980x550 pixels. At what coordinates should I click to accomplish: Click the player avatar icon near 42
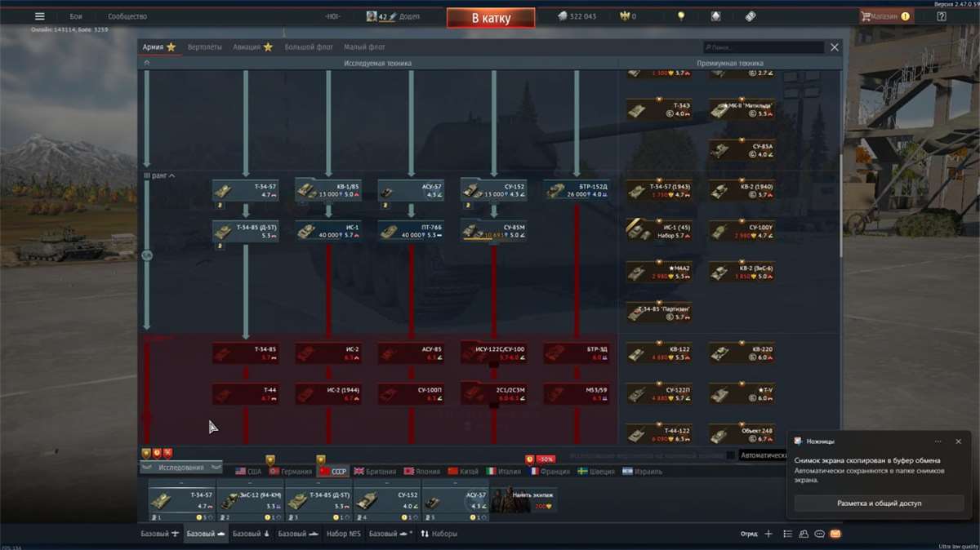(x=372, y=16)
